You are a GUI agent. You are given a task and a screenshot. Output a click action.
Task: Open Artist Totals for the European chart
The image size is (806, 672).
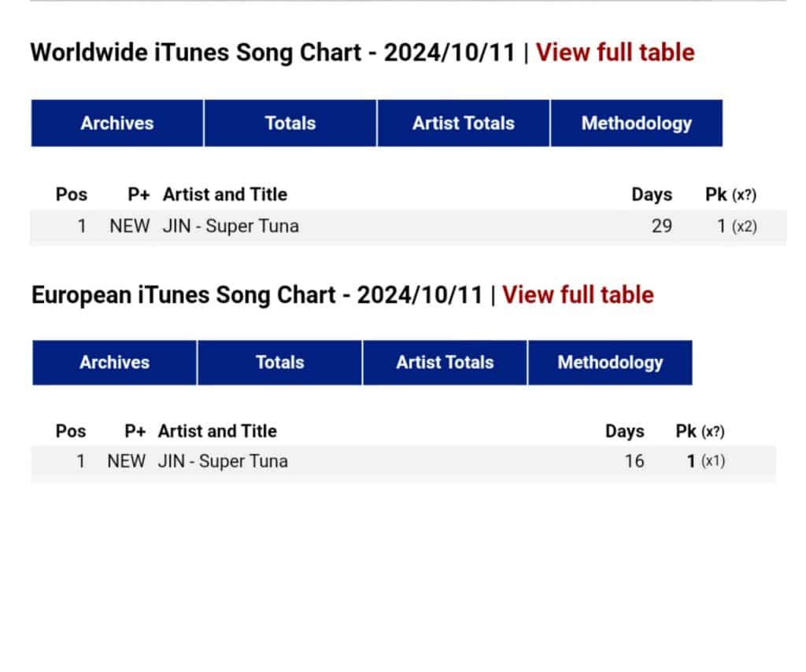click(x=445, y=363)
